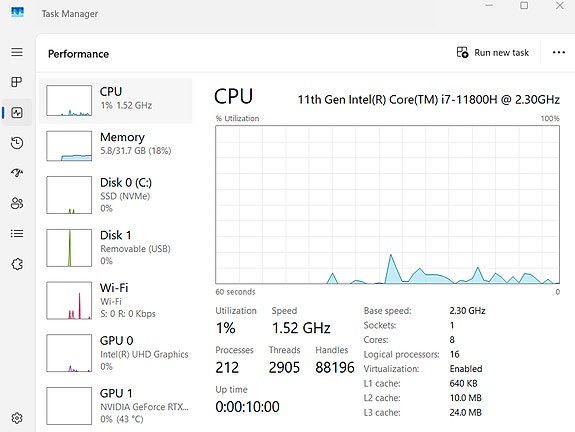The image size is (575, 432).
Task: Click the L3 cache 24.0 MB value
Action: tap(466, 413)
